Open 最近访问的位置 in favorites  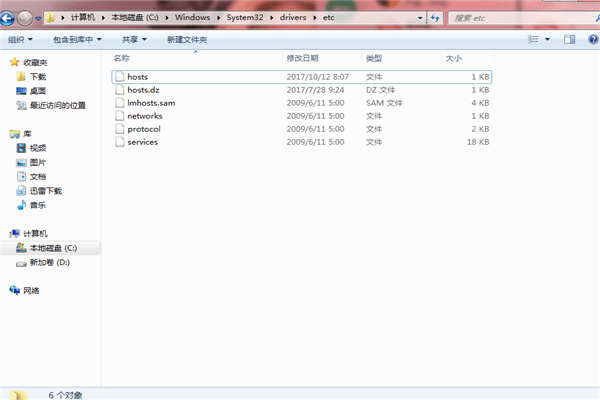(58, 105)
